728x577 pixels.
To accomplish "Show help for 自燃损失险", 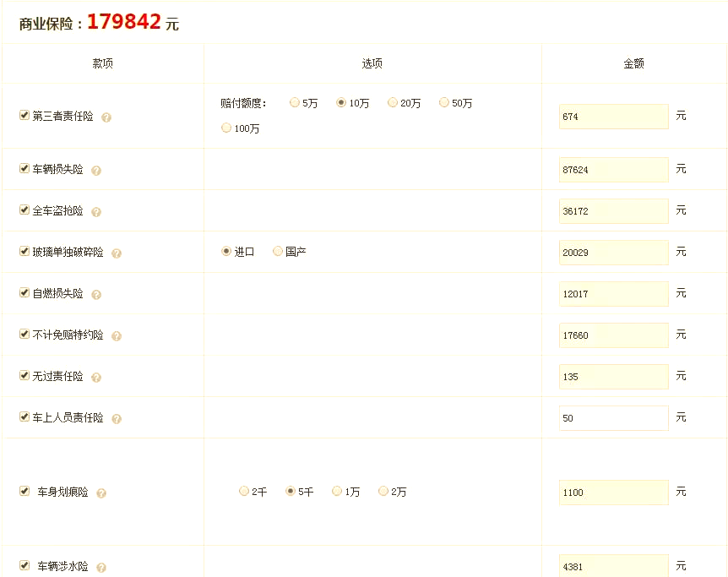I will pyautogui.click(x=96, y=295).
